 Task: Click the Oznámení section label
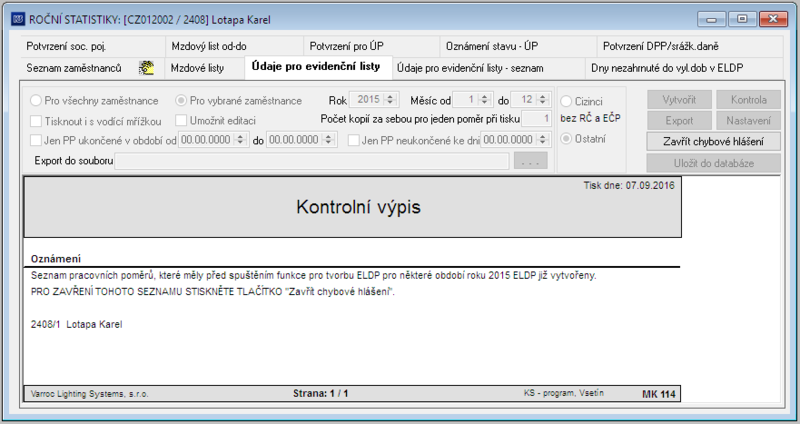coord(56,259)
